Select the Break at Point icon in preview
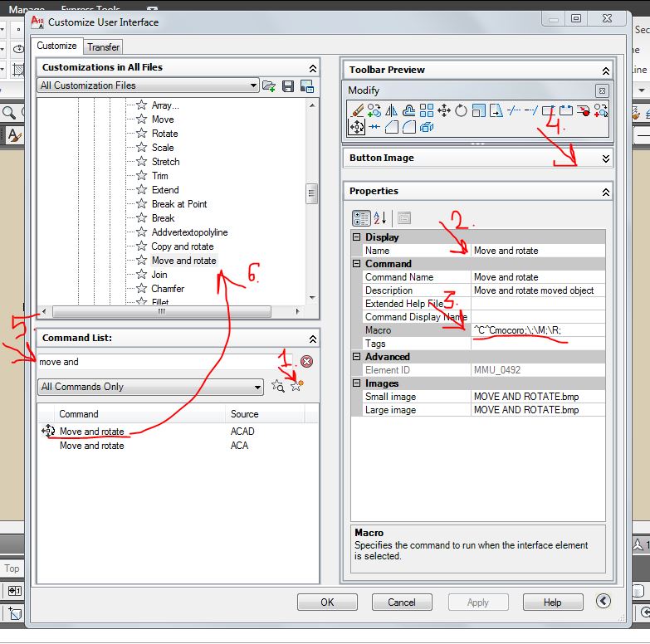 coord(549,110)
